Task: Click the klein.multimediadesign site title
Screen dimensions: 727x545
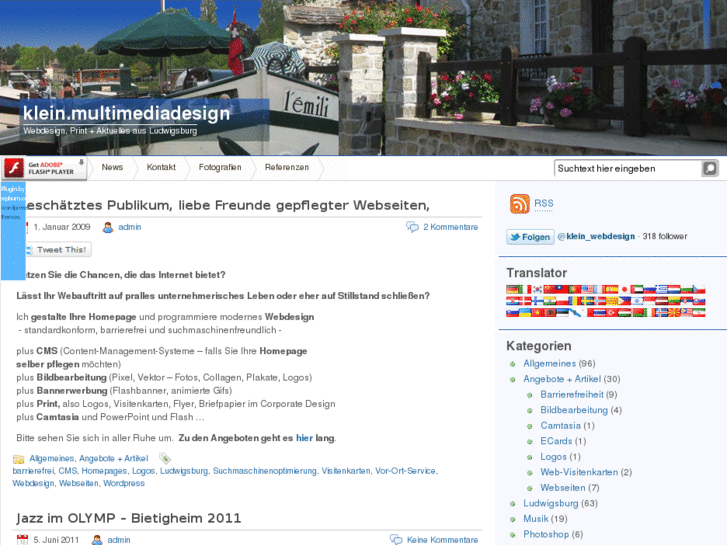Action: [126, 113]
